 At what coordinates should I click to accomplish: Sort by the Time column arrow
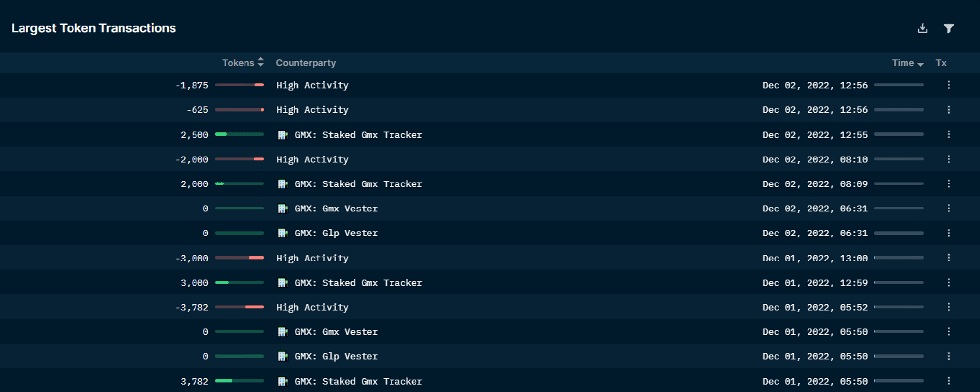click(x=920, y=64)
